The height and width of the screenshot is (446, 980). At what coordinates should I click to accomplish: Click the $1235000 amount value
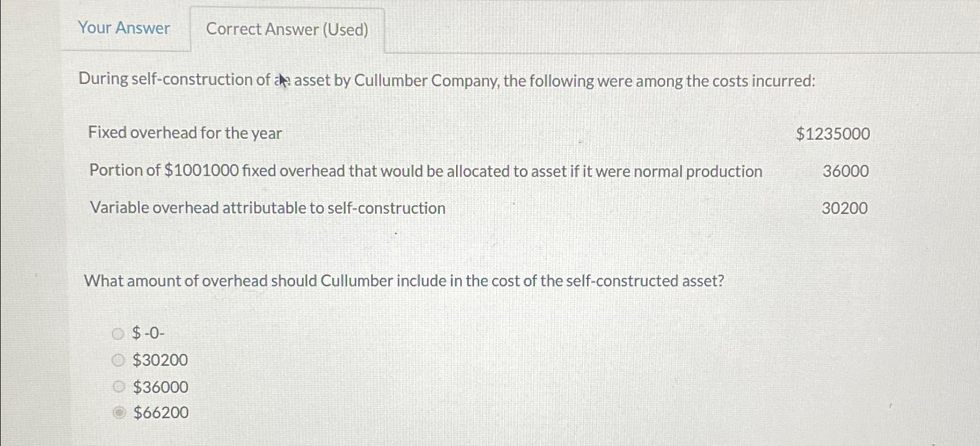coord(832,134)
